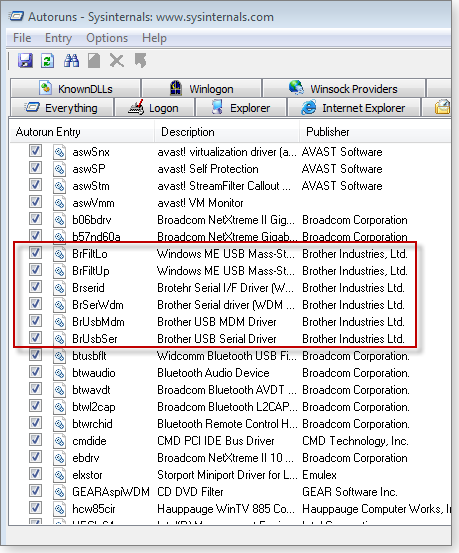Image resolution: width=459 pixels, height=553 pixels.
Task: Toggle the btwl2cap entry checkbox
Action: (x=35, y=406)
